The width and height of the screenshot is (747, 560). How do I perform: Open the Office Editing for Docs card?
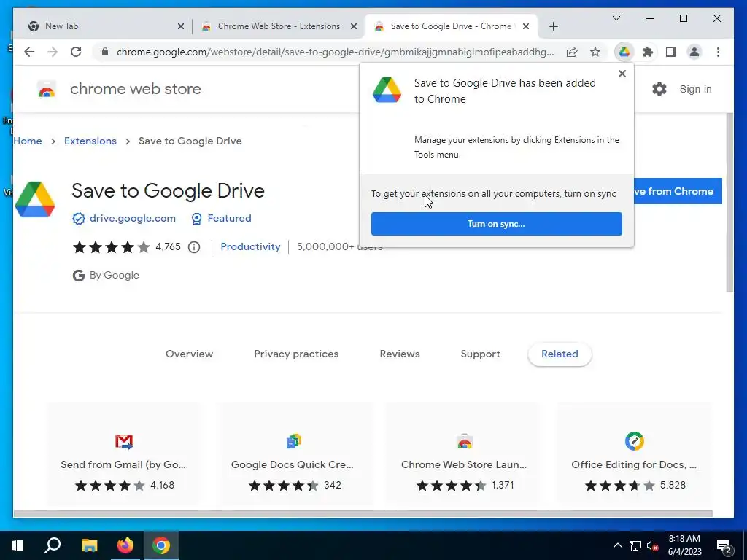(634, 455)
